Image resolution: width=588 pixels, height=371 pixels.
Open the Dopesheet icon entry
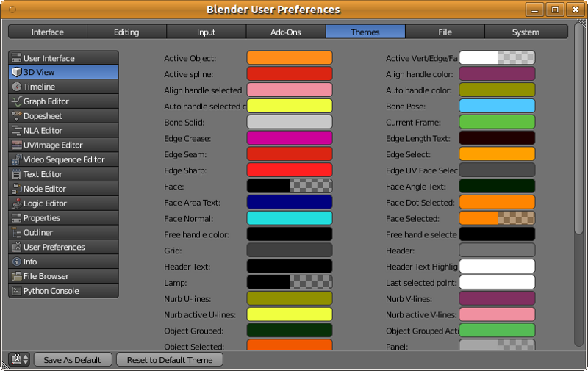[16, 116]
